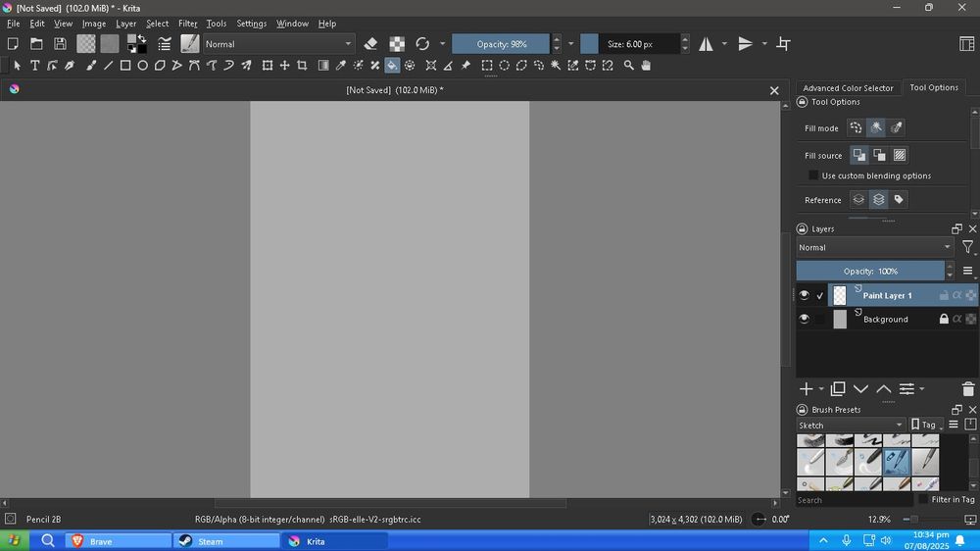Select the Measure tool
980x551 pixels.
tap(448, 65)
